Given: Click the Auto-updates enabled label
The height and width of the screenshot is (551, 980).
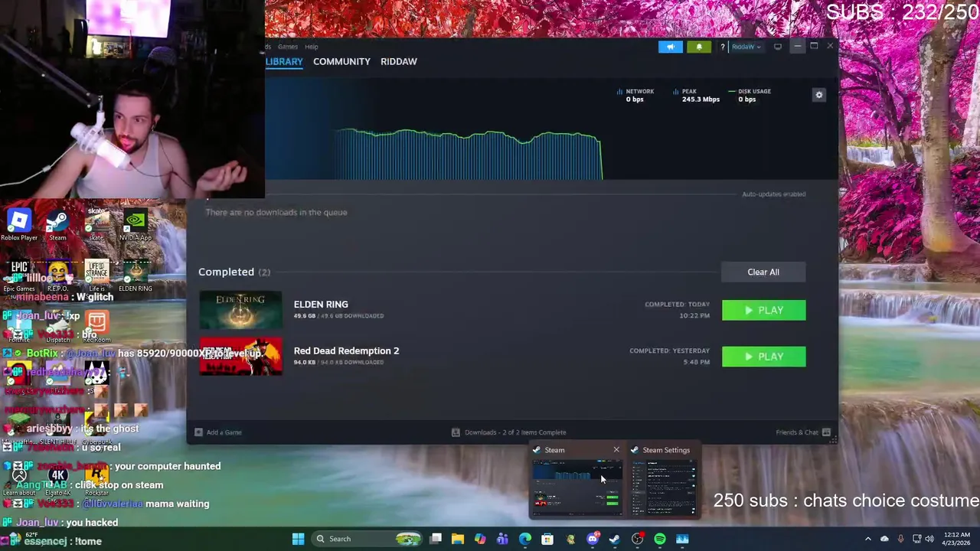Looking at the screenshot, I should coord(773,194).
